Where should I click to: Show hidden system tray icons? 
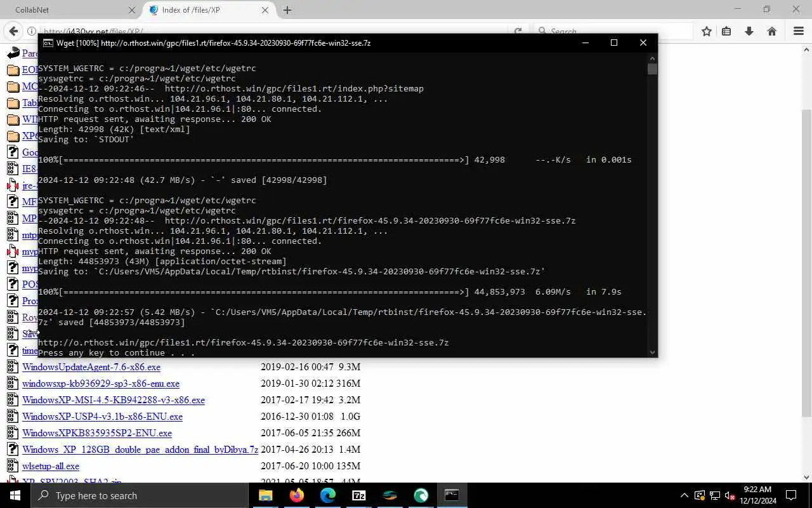(684, 495)
